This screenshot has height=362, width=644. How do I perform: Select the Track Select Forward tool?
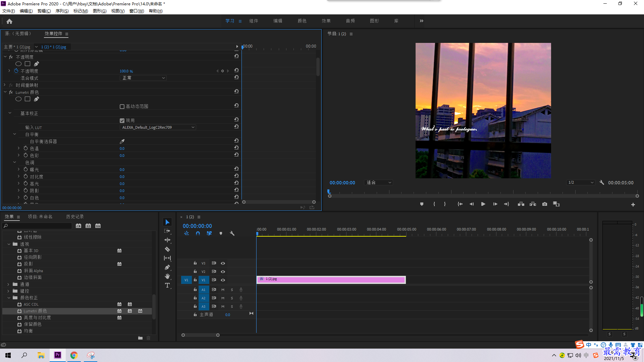click(x=167, y=231)
